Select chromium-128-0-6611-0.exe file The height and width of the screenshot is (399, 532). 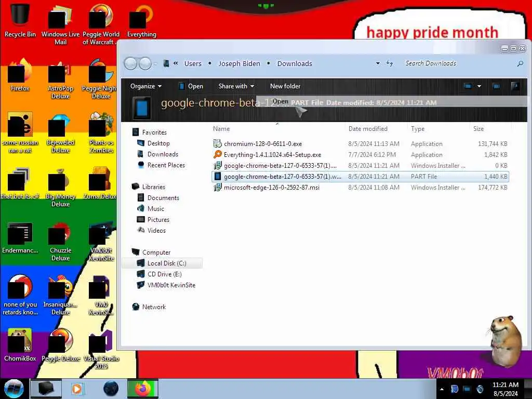click(360, 144)
